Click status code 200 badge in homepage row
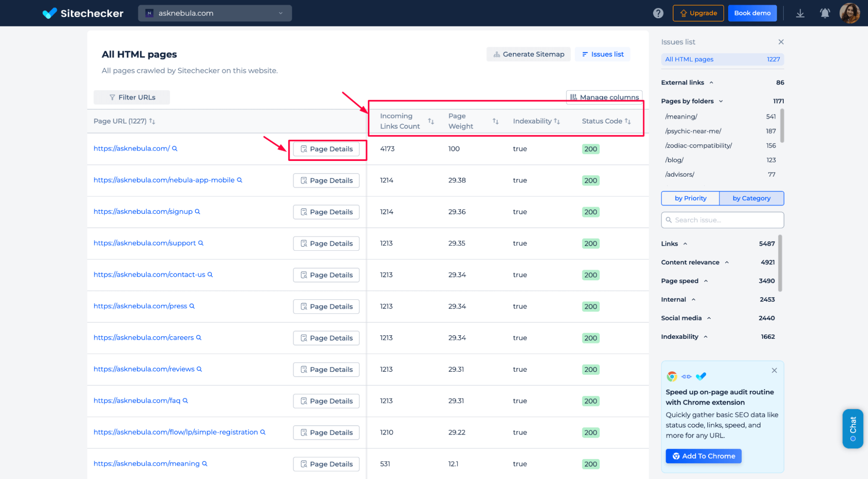Viewport: 868px width, 479px height. [591, 149]
